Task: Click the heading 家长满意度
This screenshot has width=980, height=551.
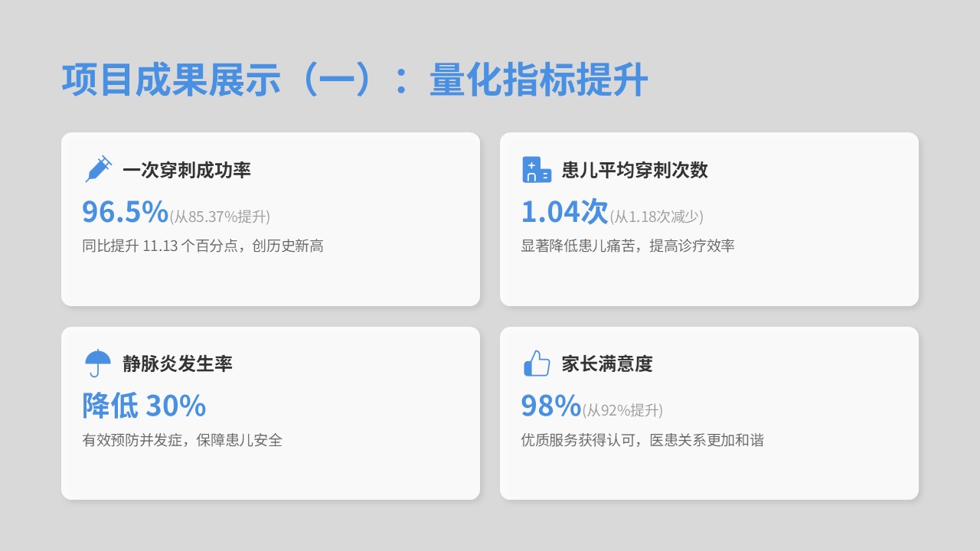Action: pyautogui.click(x=607, y=364)
